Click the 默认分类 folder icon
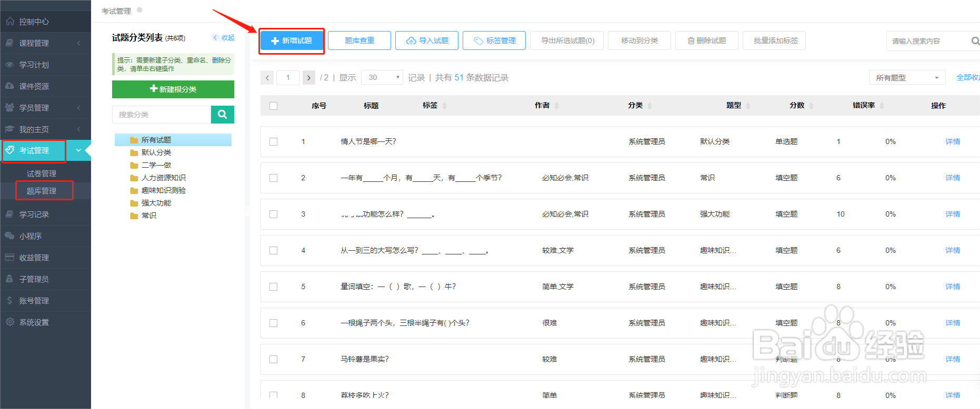This screenshot has height=409, width=980. coord(134,152)
